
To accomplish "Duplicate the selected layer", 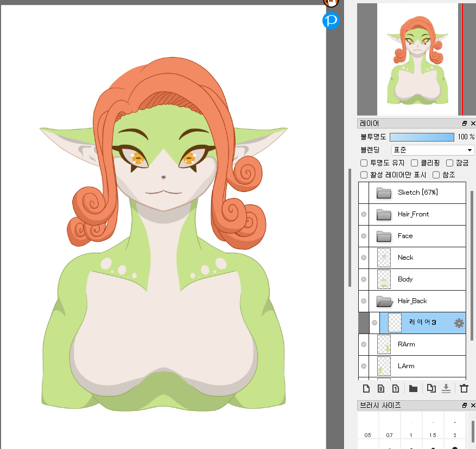I will point(431,388).
